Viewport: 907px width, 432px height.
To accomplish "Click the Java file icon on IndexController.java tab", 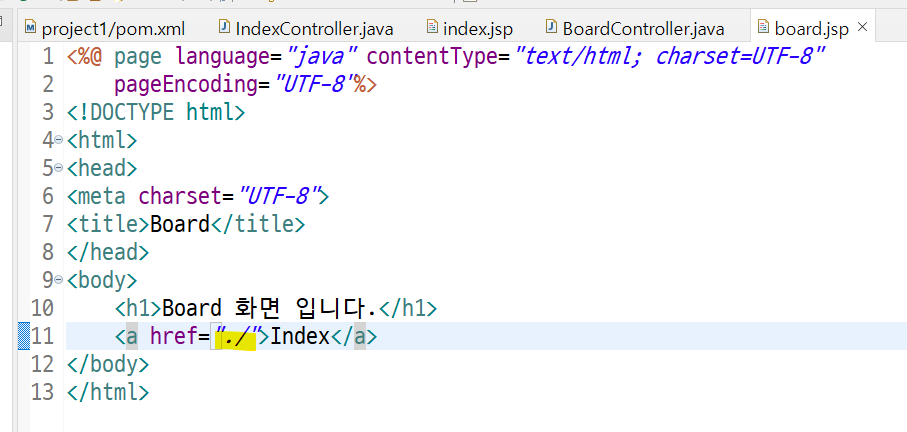I will coord(224,27).
